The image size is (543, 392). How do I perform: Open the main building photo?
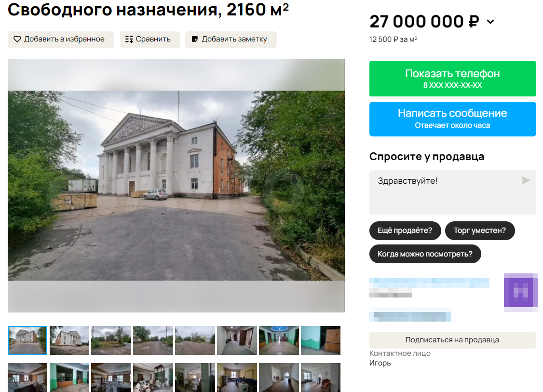[x=176, y=186]
